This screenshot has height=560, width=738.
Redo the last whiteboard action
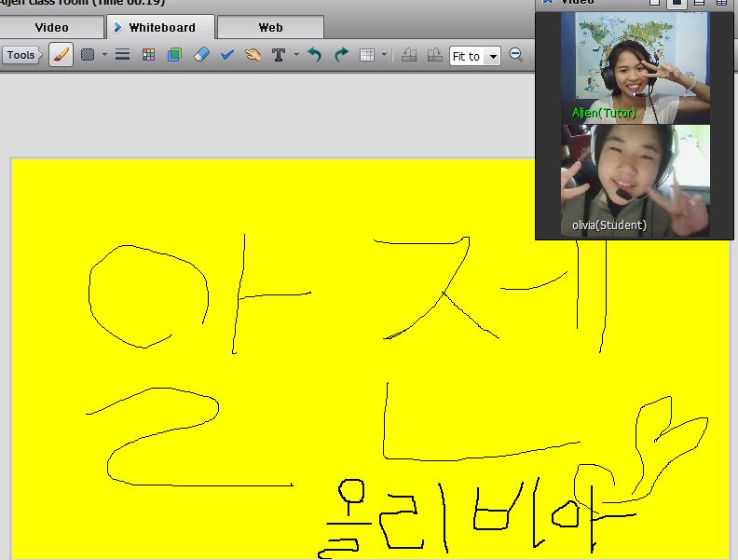pos(341,55)
